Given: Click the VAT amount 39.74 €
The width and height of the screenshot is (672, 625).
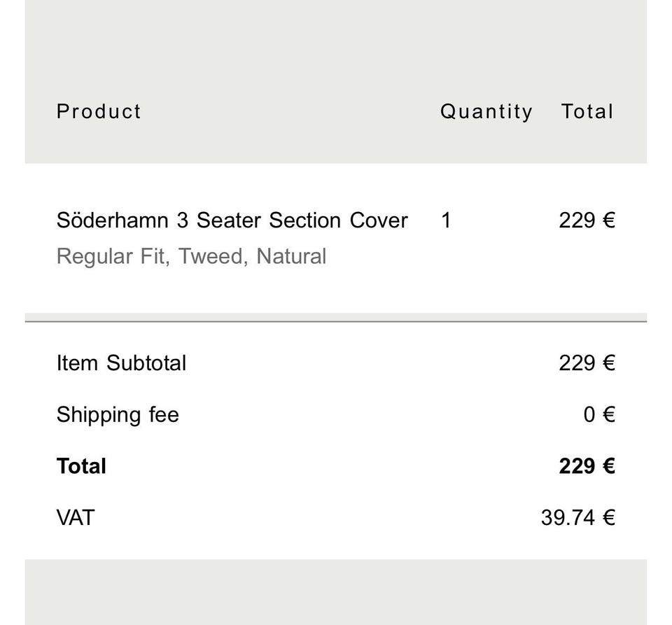Looking at the screenshot, I should click(578, 517).
